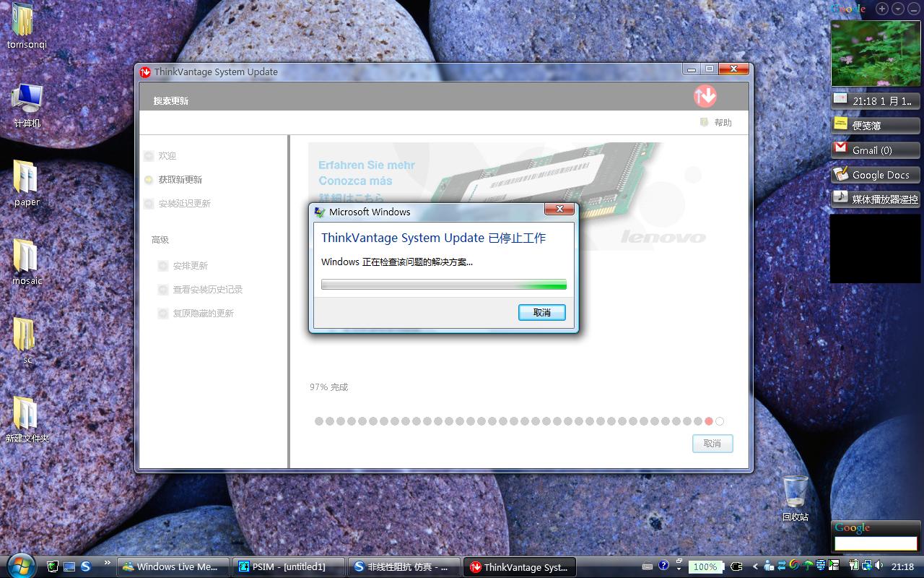Click the green umbrella tray icon
Image resolution: width=924 pixels, height=578 pixels.
pos(808,566)
